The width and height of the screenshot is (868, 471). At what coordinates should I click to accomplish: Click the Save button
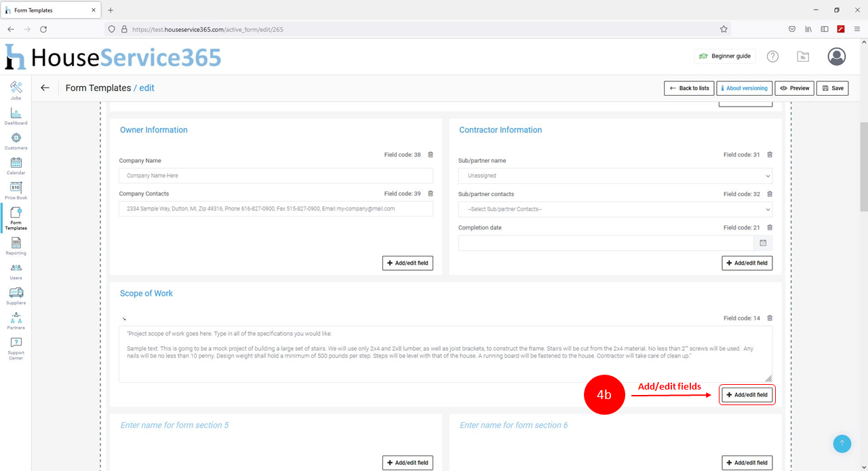tap(832, 88)
